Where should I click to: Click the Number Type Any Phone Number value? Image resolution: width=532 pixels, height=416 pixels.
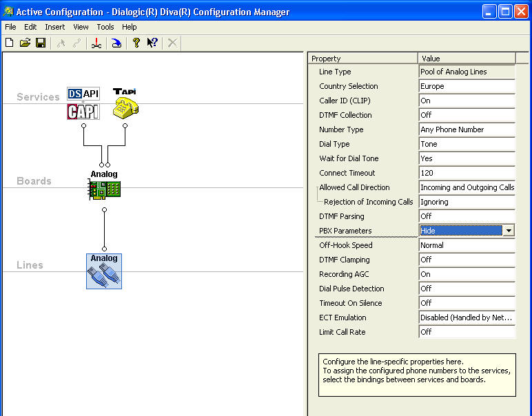click(467, 129)
